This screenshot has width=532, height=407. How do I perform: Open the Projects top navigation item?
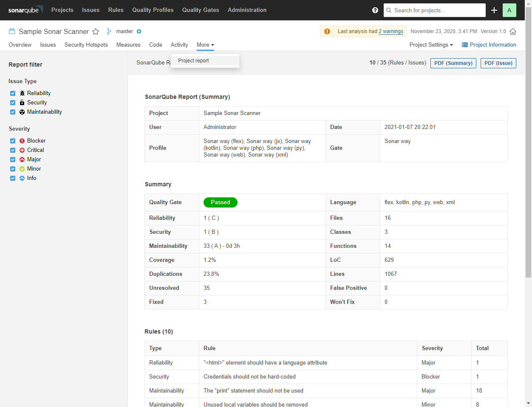click(x=62, y=10)
